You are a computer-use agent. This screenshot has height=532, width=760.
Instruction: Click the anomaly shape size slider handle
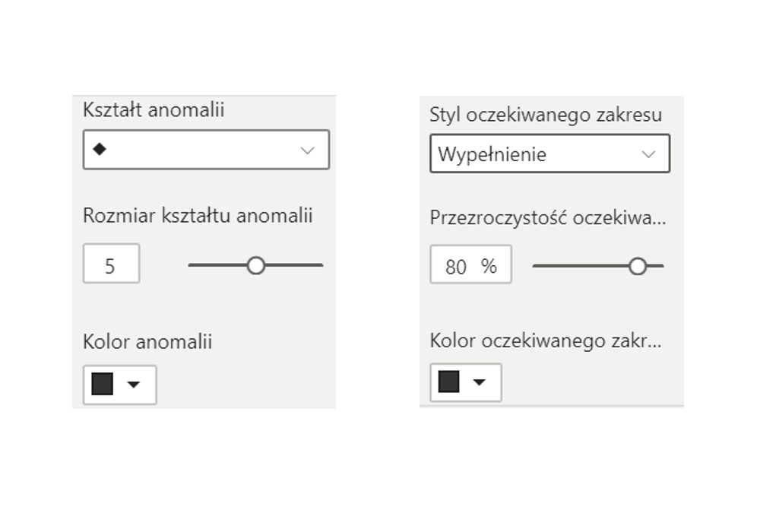pyautogui.click(x=256, y=265)
